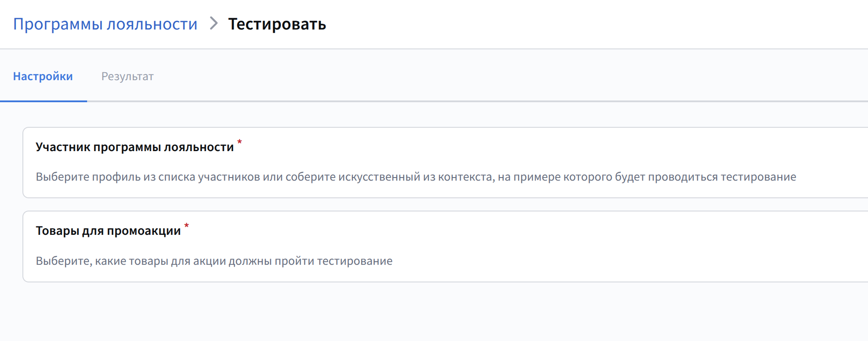The image size is (868, 341).
Task: Switch to the Настройки tab
Action: click(x=43, y=76)
